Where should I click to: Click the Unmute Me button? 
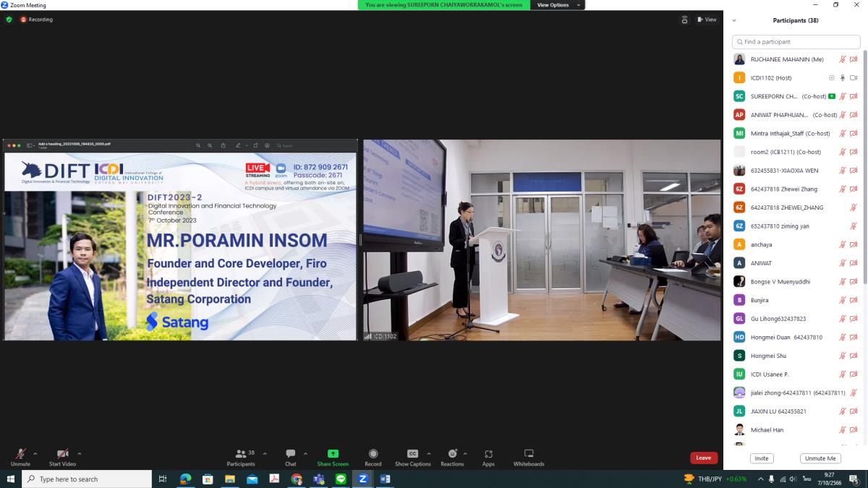pyautogui.click(x=820, y=458)
